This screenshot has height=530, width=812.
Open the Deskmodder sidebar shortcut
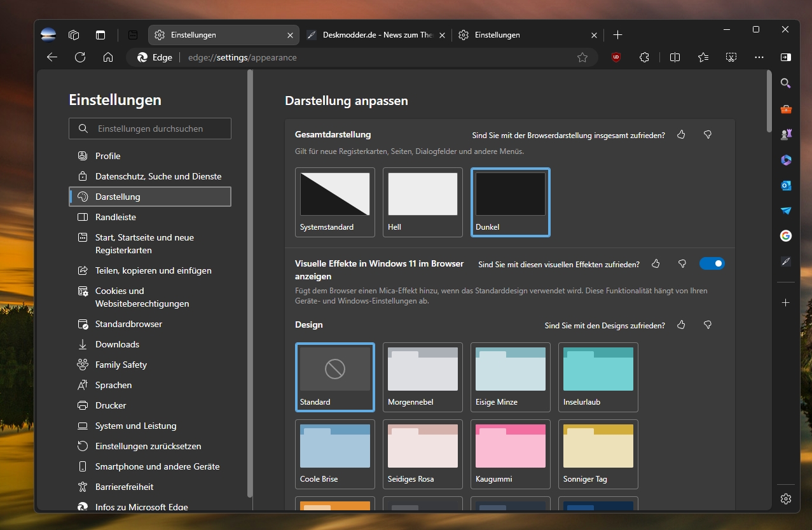point(786,262)
